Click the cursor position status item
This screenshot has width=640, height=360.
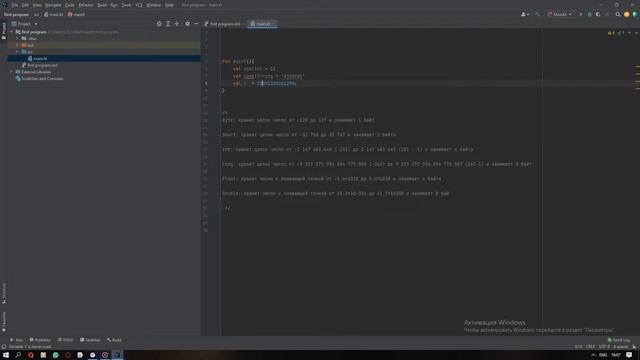(x=578, y=347)
